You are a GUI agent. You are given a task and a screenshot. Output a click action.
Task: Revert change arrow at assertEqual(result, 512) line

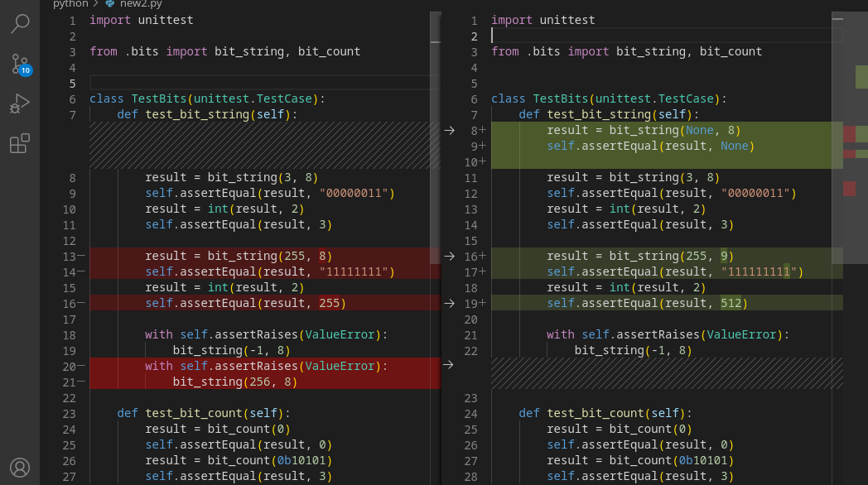[x=449, y=304]
